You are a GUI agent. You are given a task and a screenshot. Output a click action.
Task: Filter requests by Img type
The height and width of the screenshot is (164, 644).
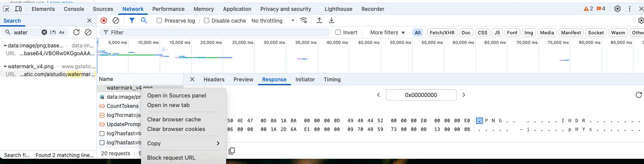click(x=529, y=33)
